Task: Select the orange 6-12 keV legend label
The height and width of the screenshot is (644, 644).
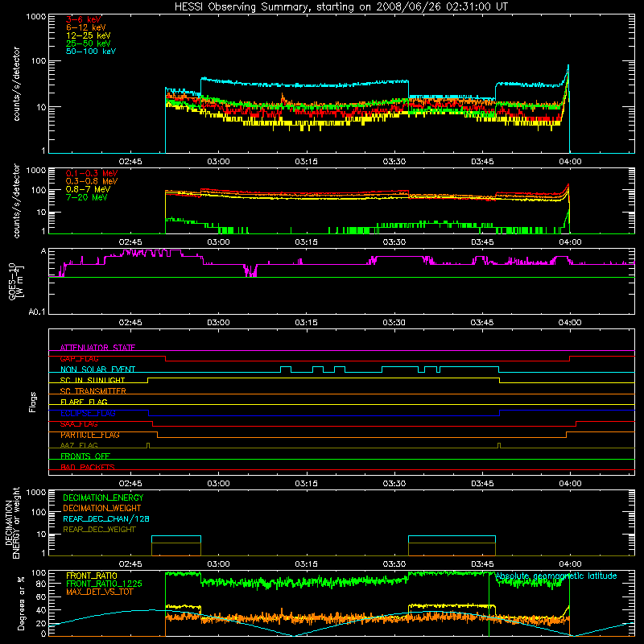Action: point(86,27)
